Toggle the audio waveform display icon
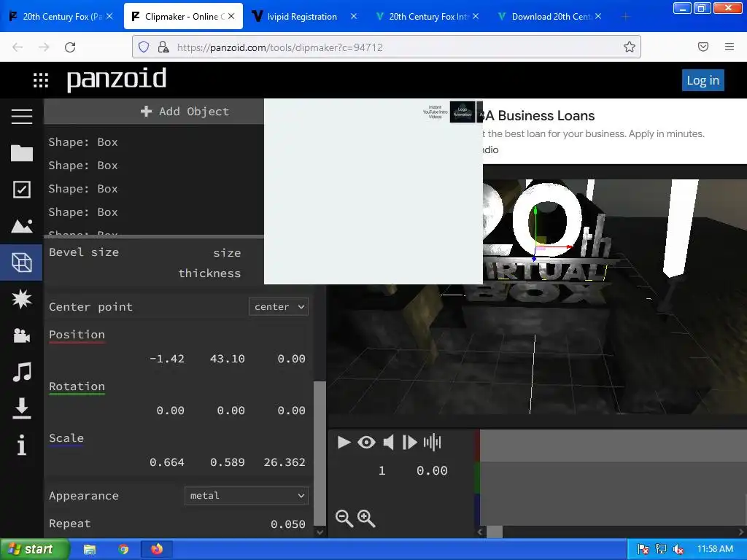Screen dimensions: 747x560 [x=432, y=443]
